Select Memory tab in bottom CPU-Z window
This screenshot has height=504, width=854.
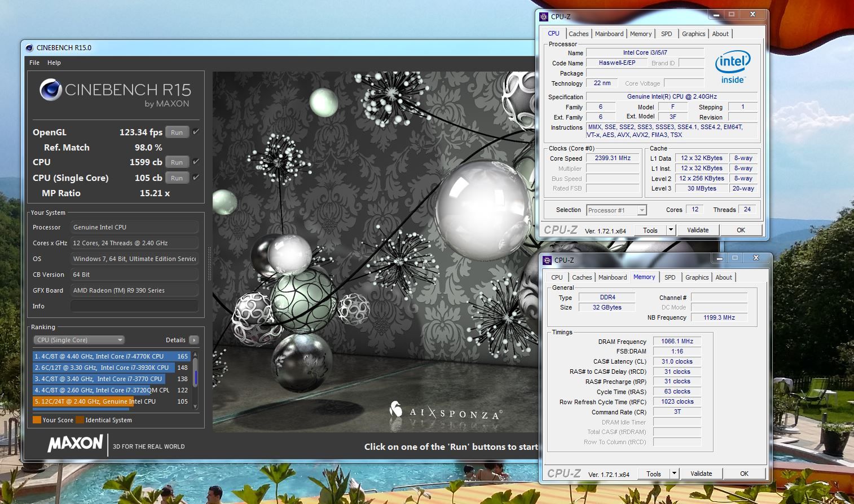pos(644,277)
